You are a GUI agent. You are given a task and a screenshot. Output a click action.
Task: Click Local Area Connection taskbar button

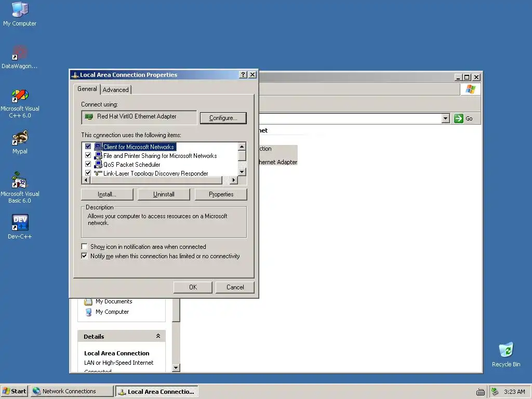click(x=157, y=392)
